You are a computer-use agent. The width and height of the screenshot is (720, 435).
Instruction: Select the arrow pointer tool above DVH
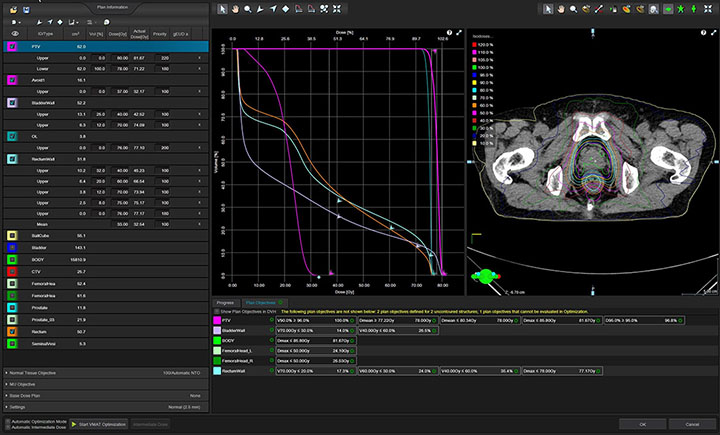(222, 9)
